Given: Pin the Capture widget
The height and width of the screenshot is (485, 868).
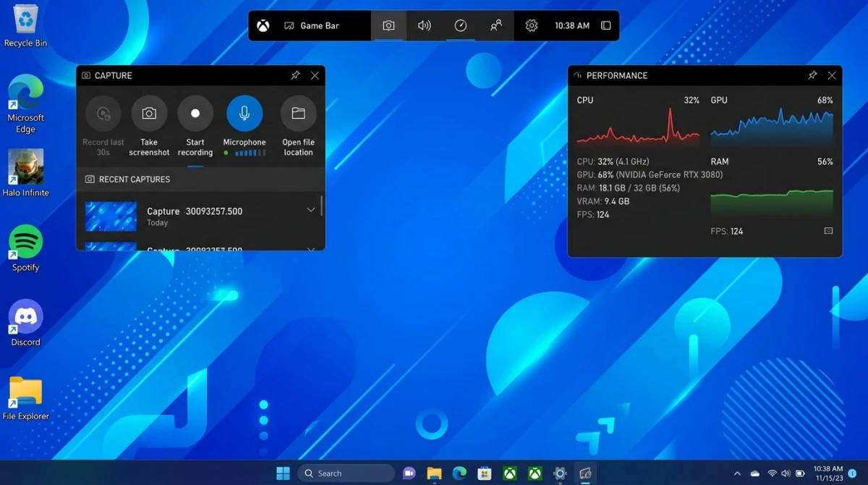Looking at the screenshot, I should point(295,75).
